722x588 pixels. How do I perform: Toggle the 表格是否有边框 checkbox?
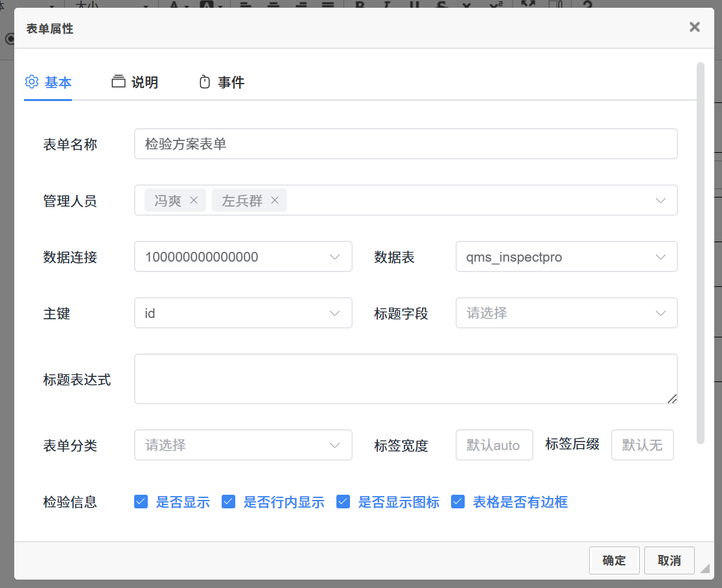coord(458,502)
